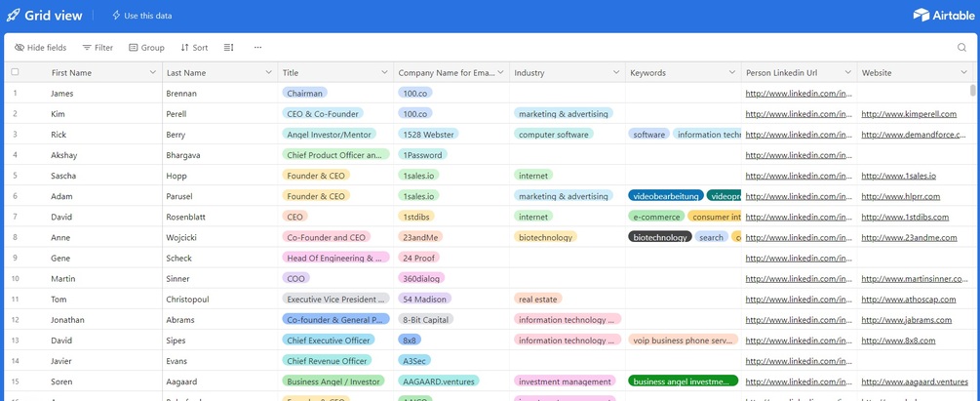Click the A3Sec company tag

coord(414,362)
